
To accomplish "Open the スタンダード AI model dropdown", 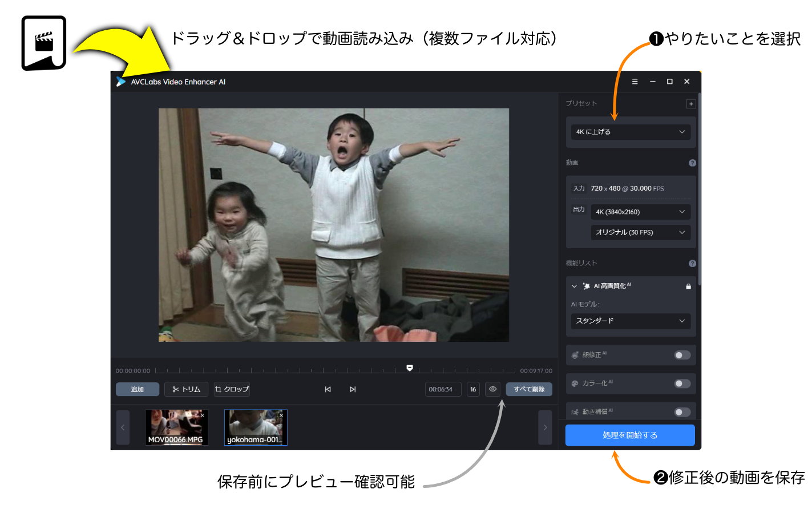I will click(x=631, y=321).
